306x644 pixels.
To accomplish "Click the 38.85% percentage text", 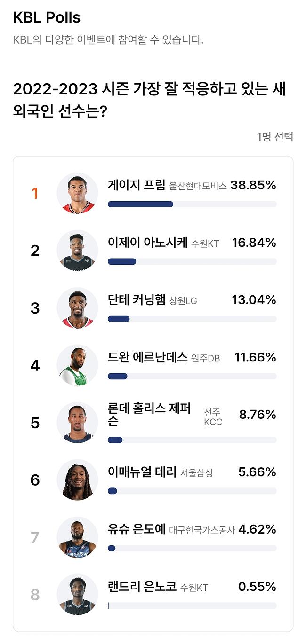I will (253, 185).
